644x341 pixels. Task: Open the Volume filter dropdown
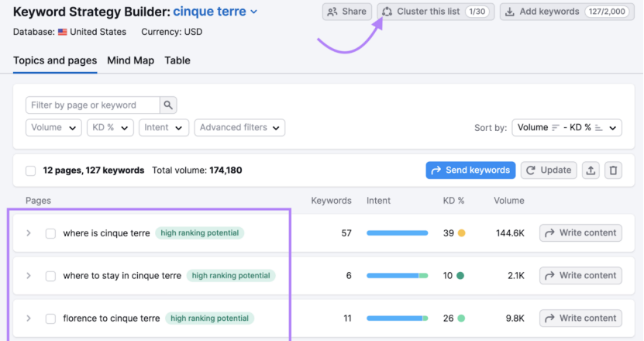(53, 128)
